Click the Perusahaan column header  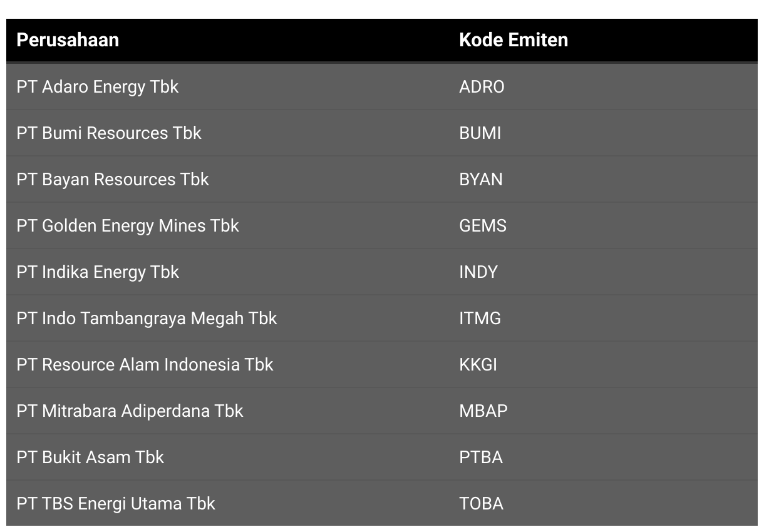[x=68, y=40]
